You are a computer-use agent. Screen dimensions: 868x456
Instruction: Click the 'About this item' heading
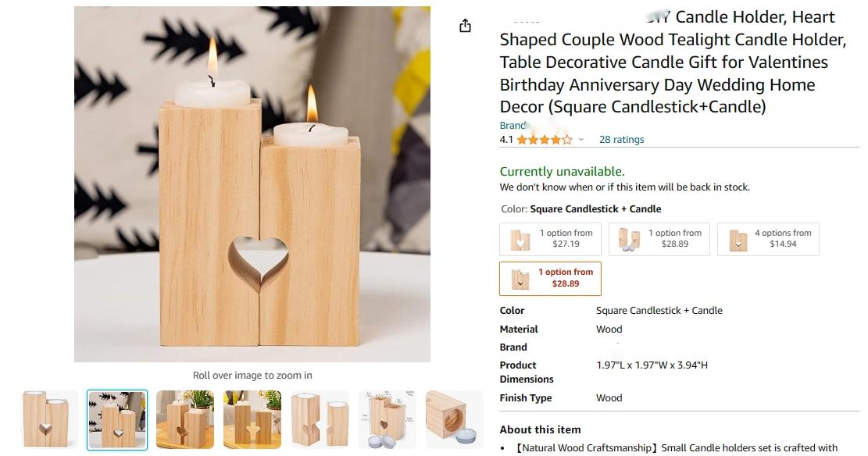point(541,429)
